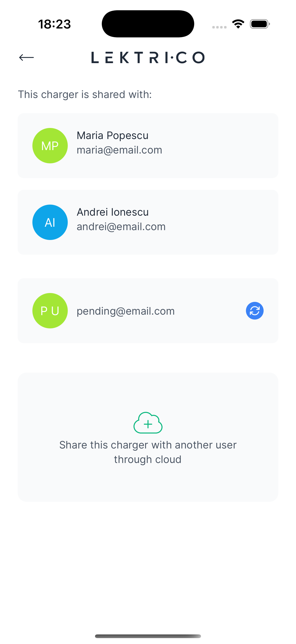
Task: Tap the green PU avatar
Action: [50, 311]
